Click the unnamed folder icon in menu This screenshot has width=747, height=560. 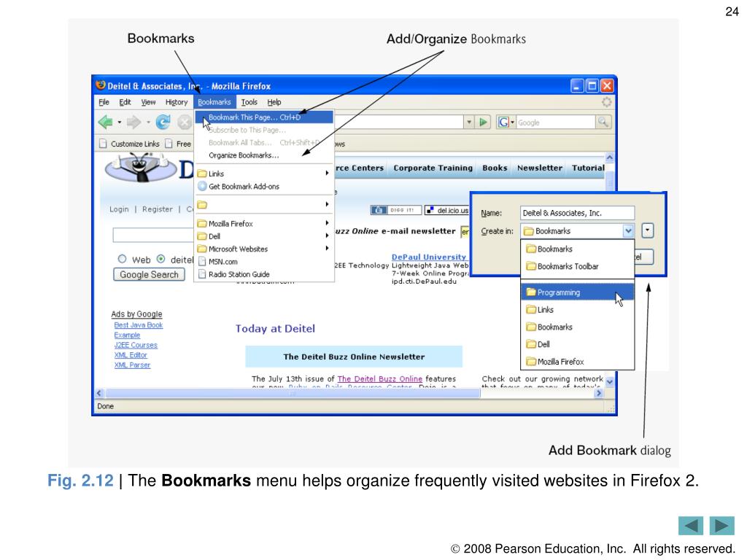click(x=202, y=205)
